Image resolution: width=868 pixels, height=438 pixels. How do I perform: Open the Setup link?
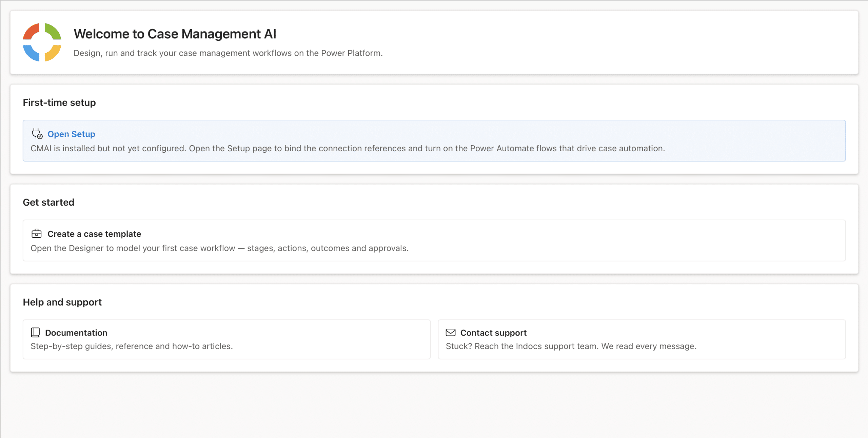tap(71, 134)
